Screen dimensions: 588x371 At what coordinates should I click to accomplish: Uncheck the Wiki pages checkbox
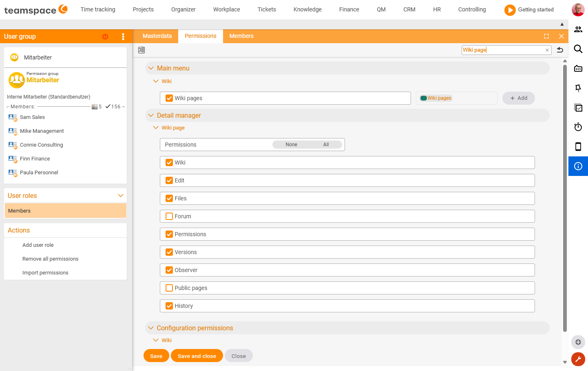pyautogui.click(x=169, y=98)
